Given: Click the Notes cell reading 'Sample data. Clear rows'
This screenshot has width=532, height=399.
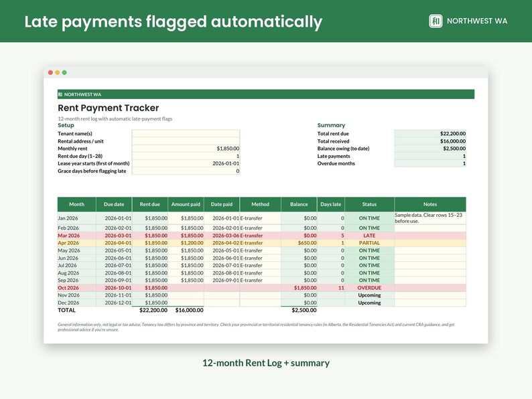Looking at the screenshot, I should tap(430, 218).
